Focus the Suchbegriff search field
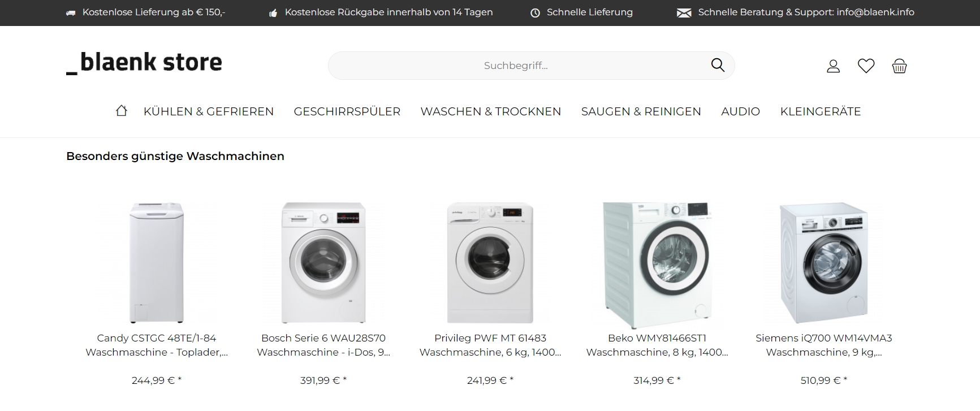Screen dimensions: 980x411 pos(516,66)
